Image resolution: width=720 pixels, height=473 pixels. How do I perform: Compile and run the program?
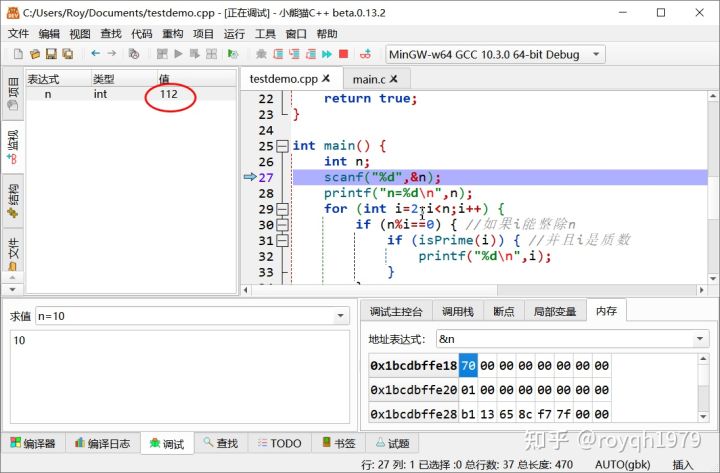click(x=195, y=54)
